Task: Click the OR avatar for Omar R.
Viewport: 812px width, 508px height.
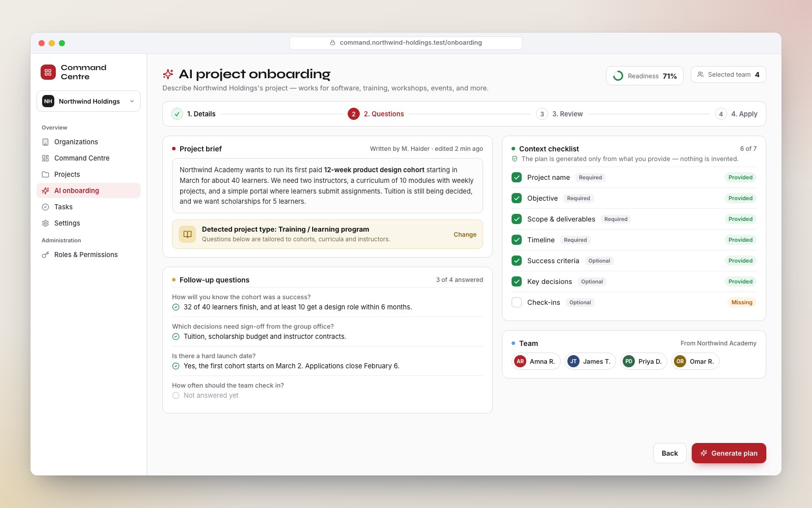Action: click(680, 361)
